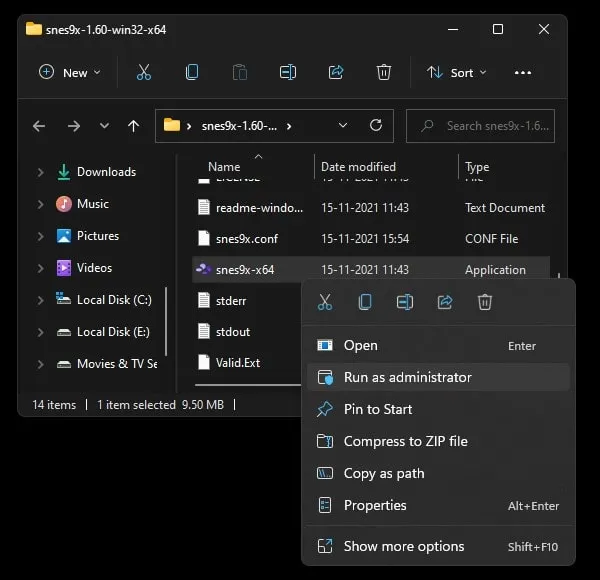The width and height of the screenshot is (600, 580).
Task: Click the Search snes9x-1.6... input field
Action: 480,126
